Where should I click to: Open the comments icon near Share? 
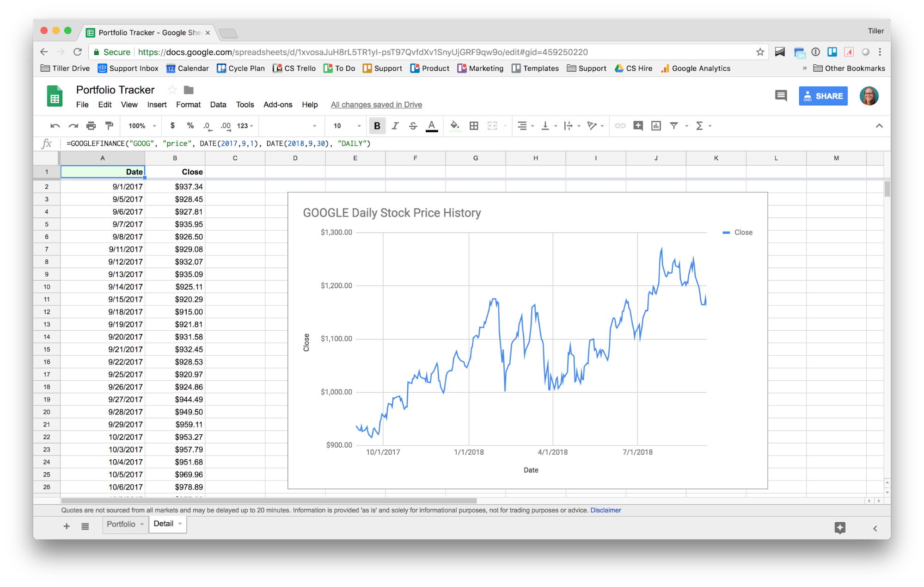click(781, 96)
